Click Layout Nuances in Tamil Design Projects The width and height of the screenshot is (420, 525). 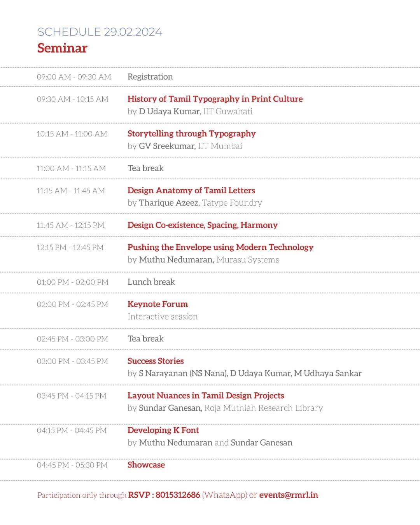click(206, 395)
